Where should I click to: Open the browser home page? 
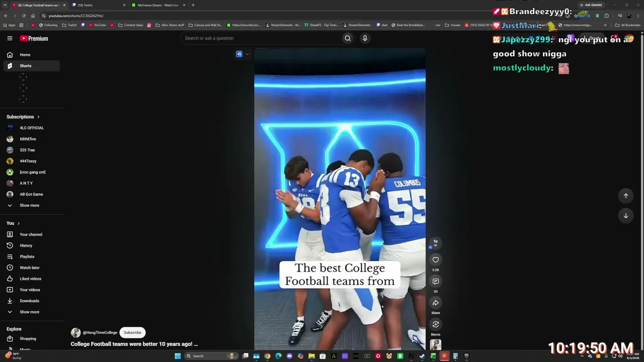pos(33,16)
